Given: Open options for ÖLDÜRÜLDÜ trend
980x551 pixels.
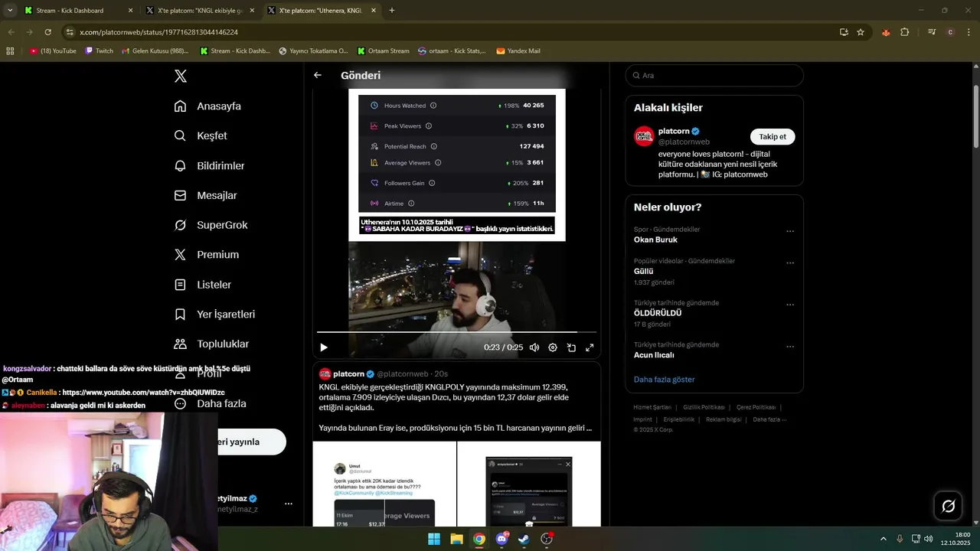Looking at the screenshot, I should point(790,305).
